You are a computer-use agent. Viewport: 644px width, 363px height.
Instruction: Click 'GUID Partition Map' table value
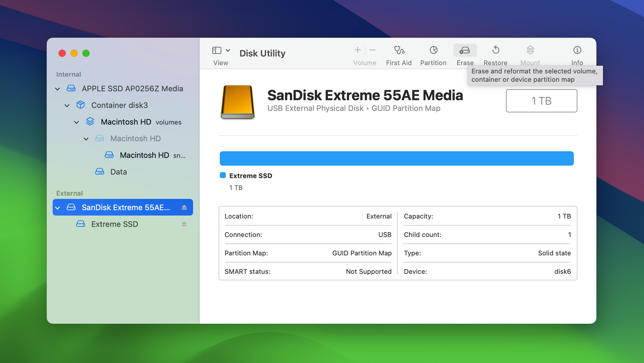pyautogui.click(x=362, y=253)
